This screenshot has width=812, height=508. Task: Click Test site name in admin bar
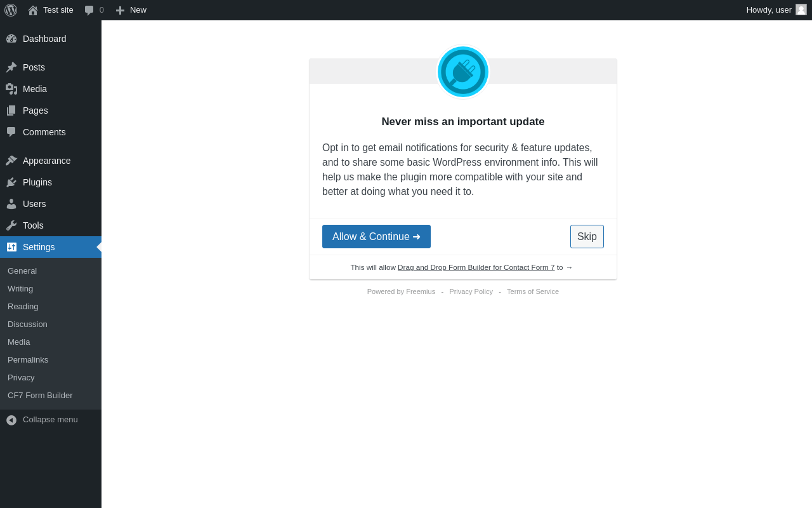(58, 10)
